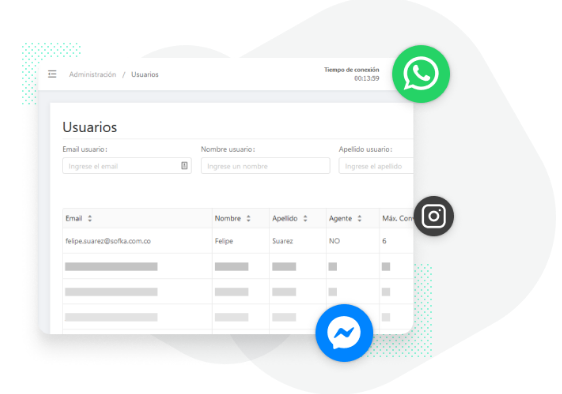Focus the Ingrese un nombre field

[x=265, y=166]
